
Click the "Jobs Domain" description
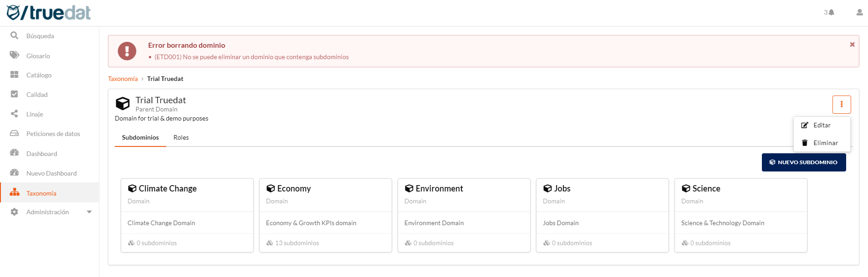coord(561,223)
